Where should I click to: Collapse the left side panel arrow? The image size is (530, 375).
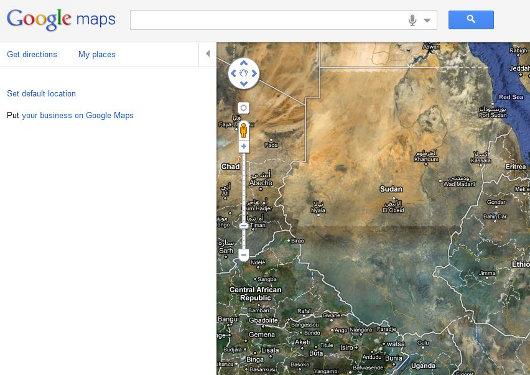pos(208,53)
